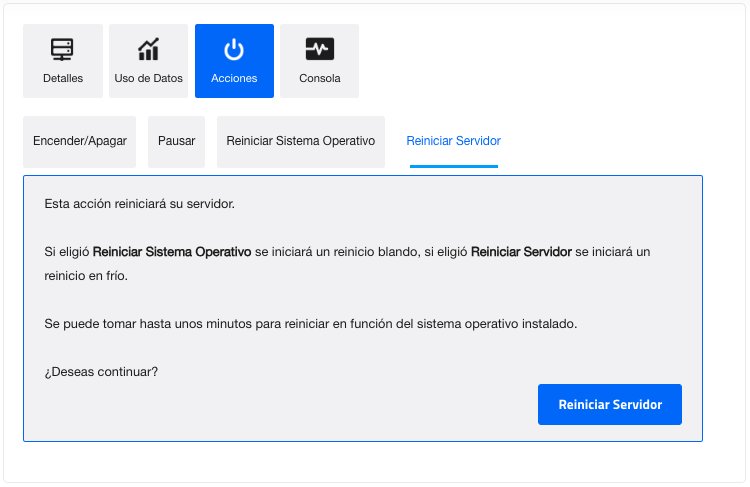
Task: Click the power icon in Acciones tile
Action: click(234, 49)
